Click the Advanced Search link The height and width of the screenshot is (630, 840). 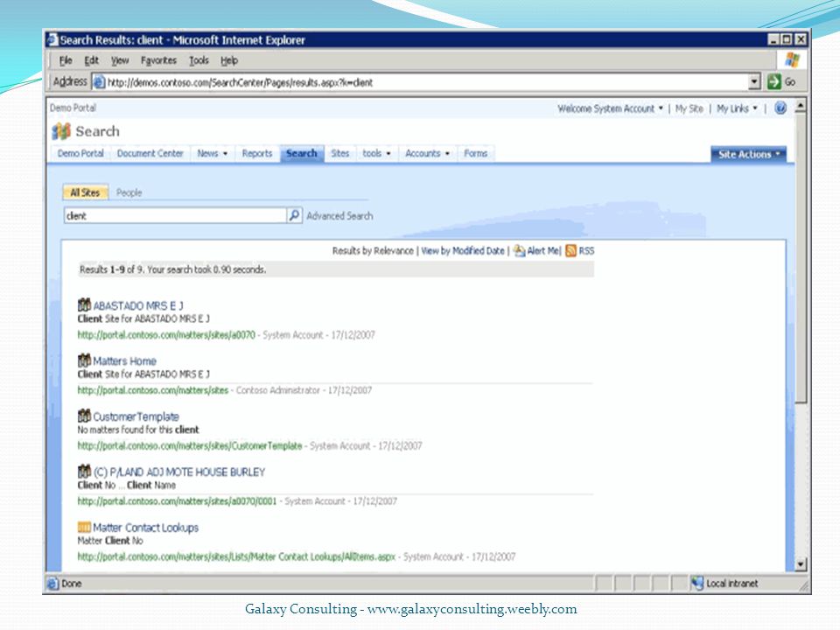[339, 216]
